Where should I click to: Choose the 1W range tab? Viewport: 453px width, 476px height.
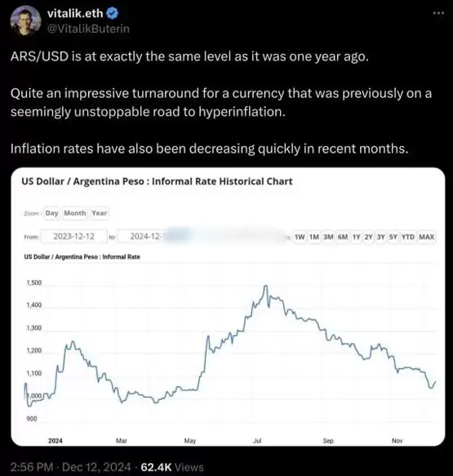coord(300,237)
